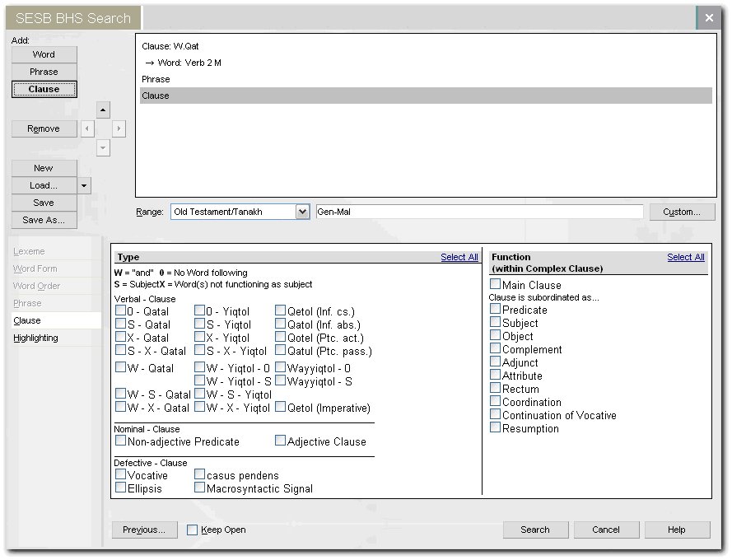Expand the Range combo box
The height and width of the screenshot is (560, 732).
(x=302, y=212)
